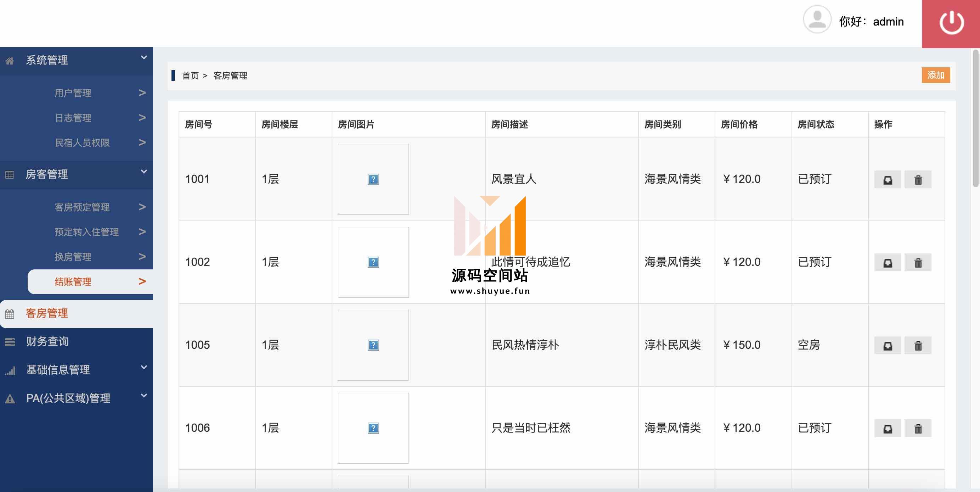Expand the PA(公共区域)管理 chevron
The image size is (980, 492).
tap(144, 396)
